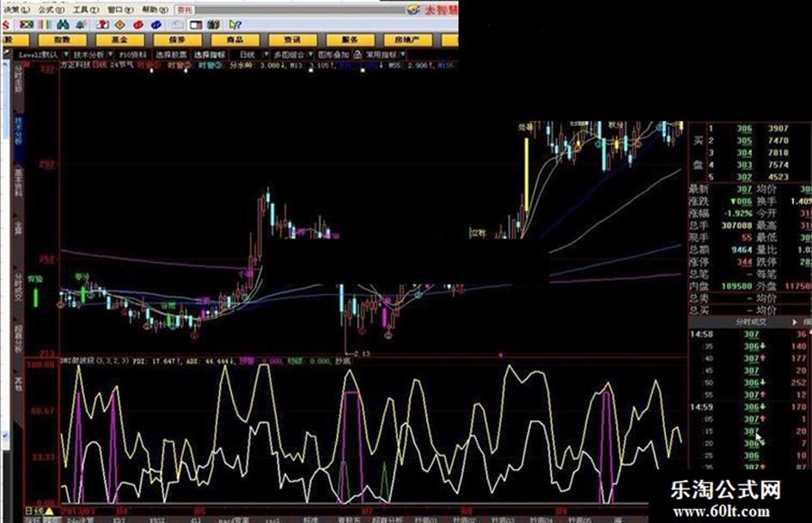812x523 pixels.
Task: Click the greyed-out back arrow icon
Action: [177, 24]
